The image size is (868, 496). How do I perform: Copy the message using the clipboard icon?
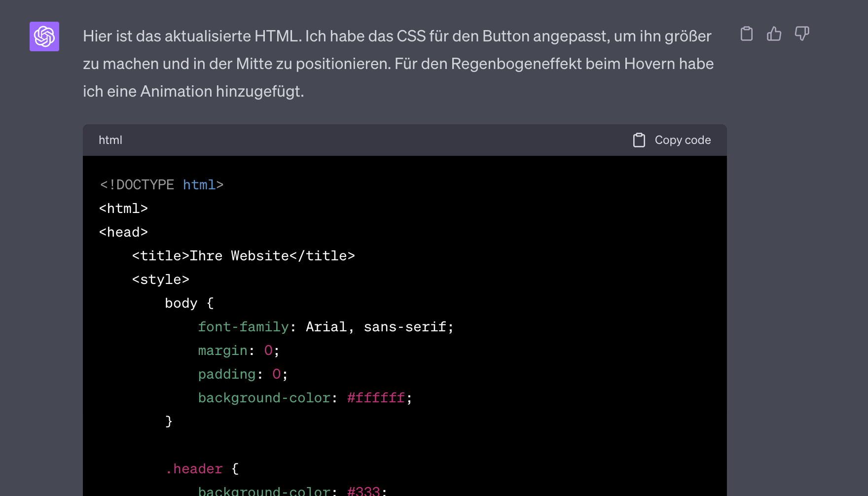point(747,34)
